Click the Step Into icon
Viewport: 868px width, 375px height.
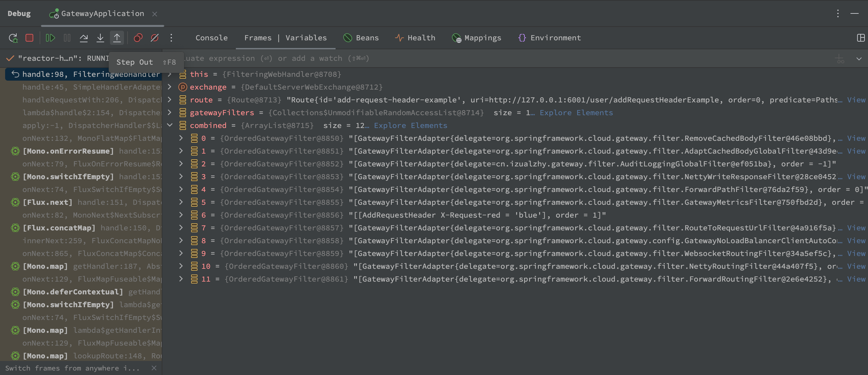click(x=100, y=38)
